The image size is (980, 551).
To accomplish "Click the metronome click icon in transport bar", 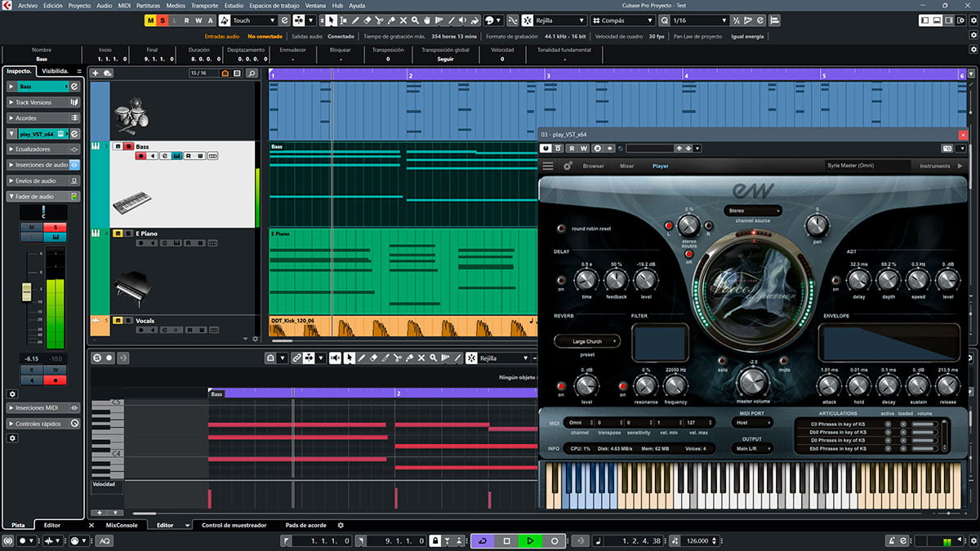I will point(892,540).
